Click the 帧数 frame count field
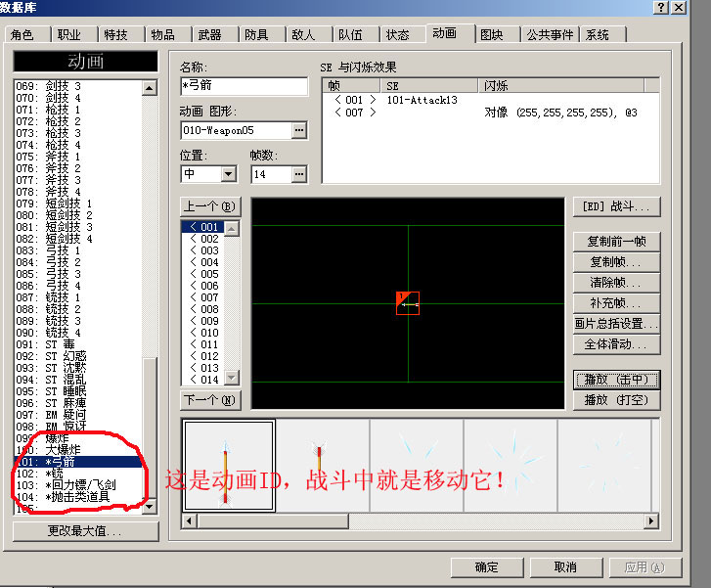Image resolution: width=711 pixels, height=588 pixels. tap(271, 174)
